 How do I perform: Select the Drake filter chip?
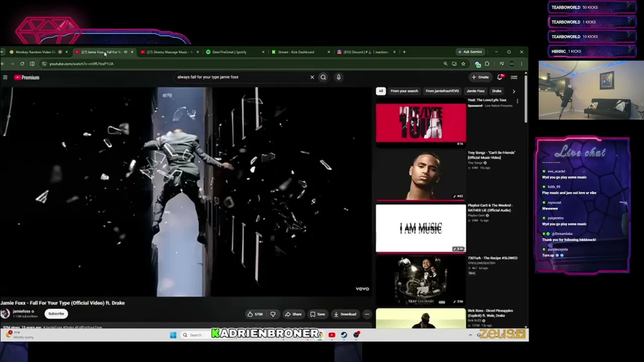497,91
